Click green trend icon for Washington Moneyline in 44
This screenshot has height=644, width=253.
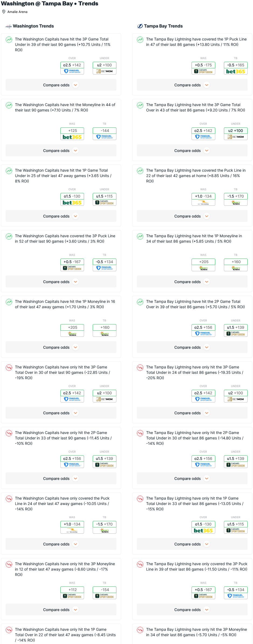point(9,105)
